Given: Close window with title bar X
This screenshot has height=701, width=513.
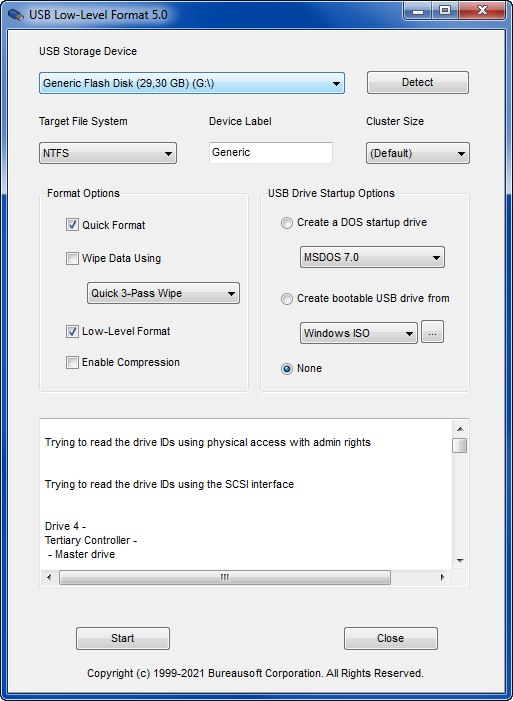Looking at the screenshot, I should pyautogui.click(x=482, y=11).
